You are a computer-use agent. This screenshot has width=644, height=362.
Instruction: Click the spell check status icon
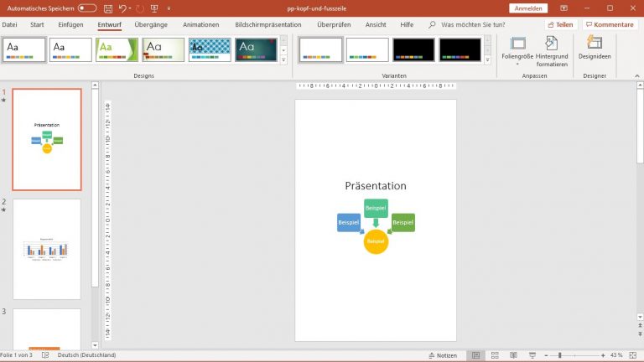pyautogui.click(x=45, y=355)
